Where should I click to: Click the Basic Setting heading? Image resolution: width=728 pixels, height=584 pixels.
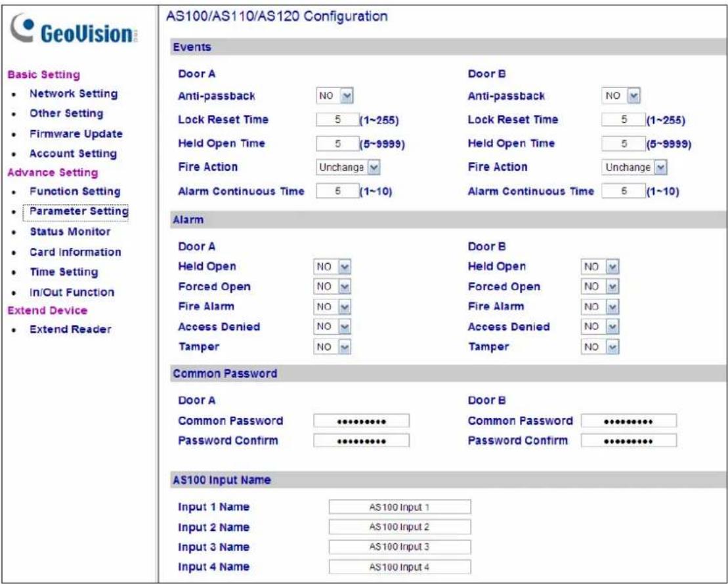tap(43, 75)
